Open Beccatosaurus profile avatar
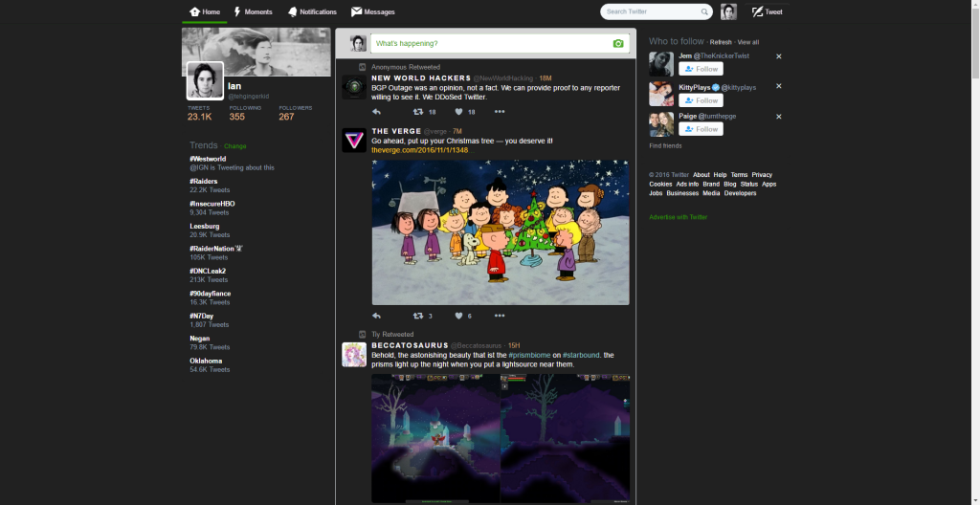Viewport: 980px width, 505px height. click(x=354, y=355)
